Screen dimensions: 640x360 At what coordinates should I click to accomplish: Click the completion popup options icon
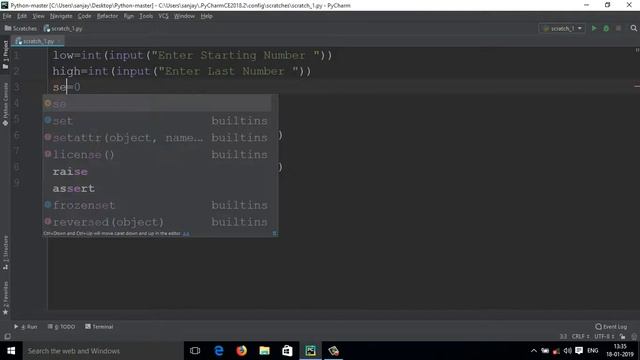coord(275,233)
